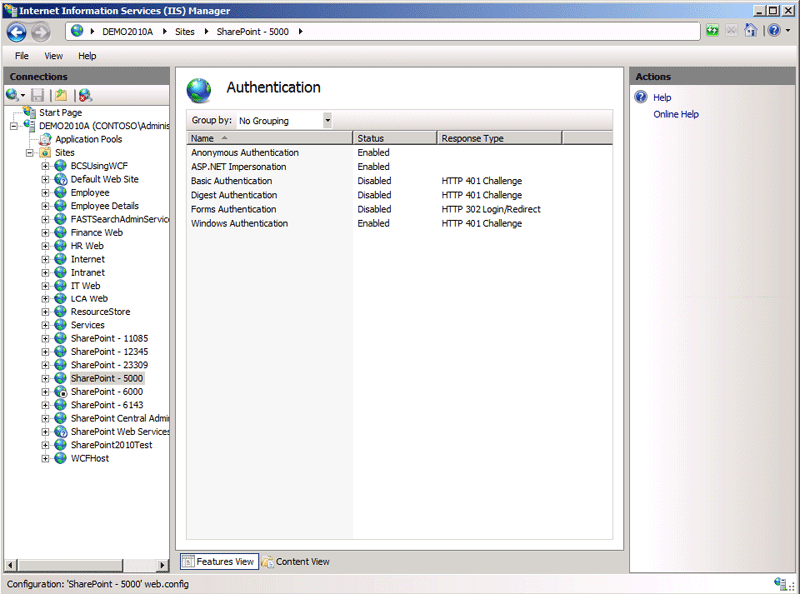Expand the Intranet site node
This screenshot has height=594, width=800.
pyautogui.click(x=45, y=273)
